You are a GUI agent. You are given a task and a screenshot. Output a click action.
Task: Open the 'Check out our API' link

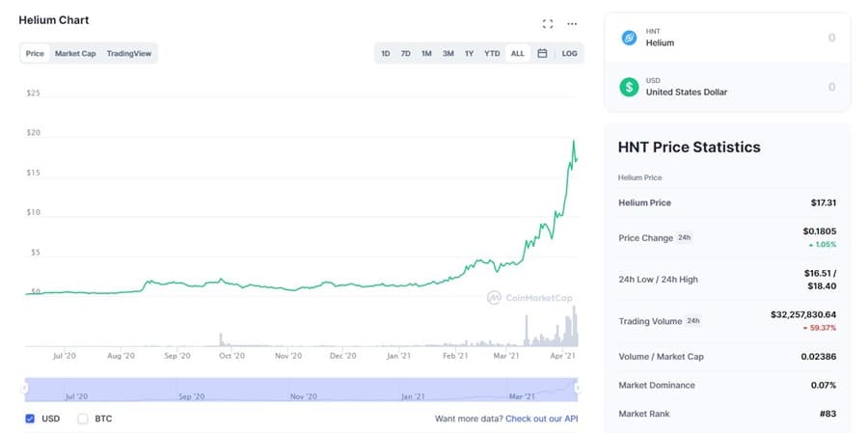544,419
